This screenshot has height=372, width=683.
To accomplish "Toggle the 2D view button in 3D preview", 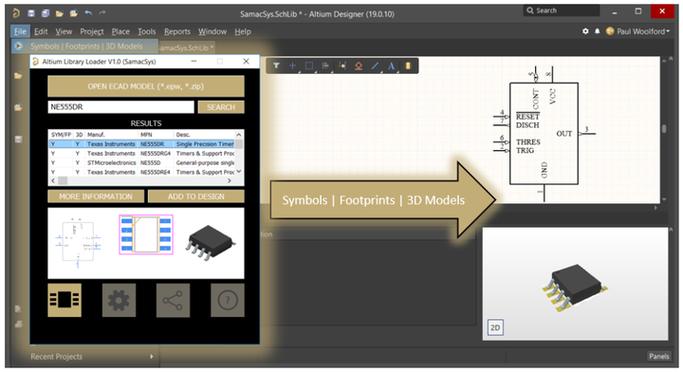I will click(x=495, y=327).
